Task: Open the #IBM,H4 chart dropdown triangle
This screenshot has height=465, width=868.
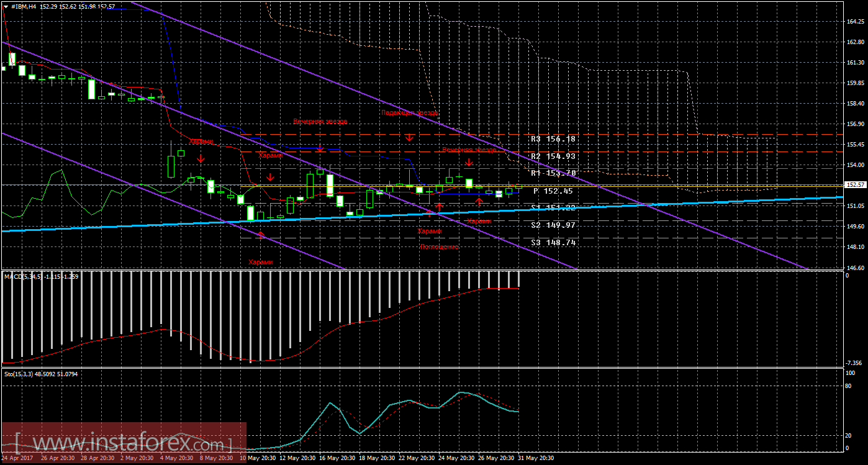Action: [5, 6]
